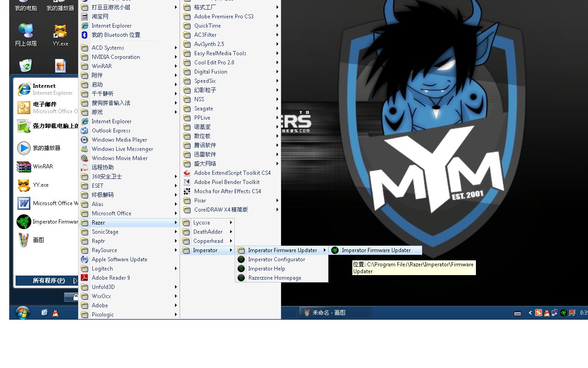Screen dimensions: 588x368
Task: Open Pixologic program group
Action: pos(129,315)
